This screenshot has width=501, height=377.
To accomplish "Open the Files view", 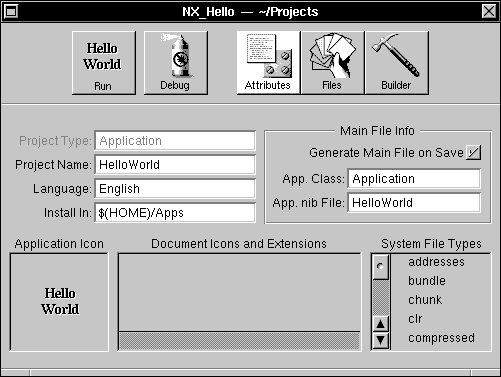I will pyautogui.click(x=333, y=63).
